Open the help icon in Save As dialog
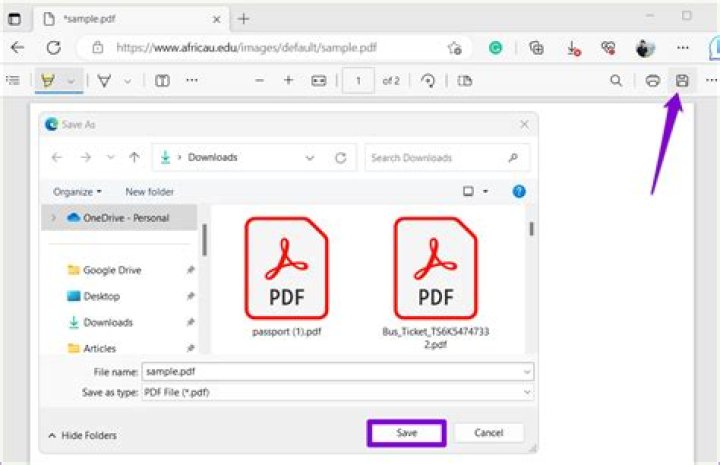This screenshot has height=465, width=720. point(519,191)
